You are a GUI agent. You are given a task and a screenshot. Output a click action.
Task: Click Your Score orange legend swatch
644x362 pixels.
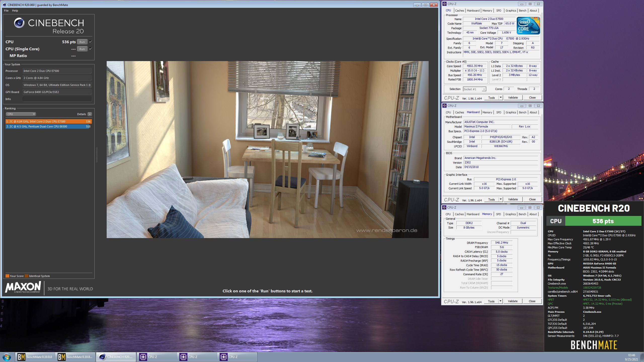pyautogui.click(x=7, y=276)
